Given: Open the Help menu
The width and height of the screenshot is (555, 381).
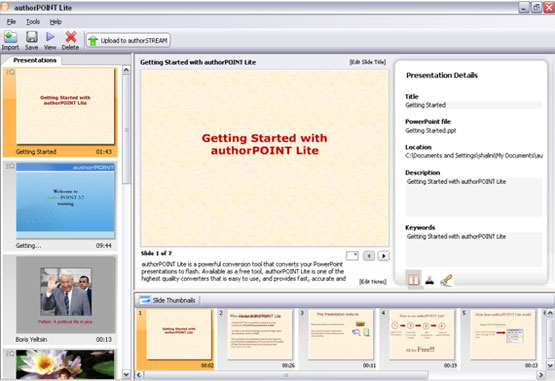Looking at the screenshot, I should pos(56,22).
